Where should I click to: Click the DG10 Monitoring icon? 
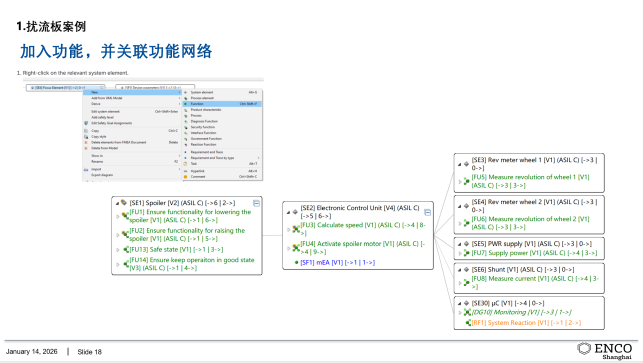pyautogui.click(x=467, y=313)
